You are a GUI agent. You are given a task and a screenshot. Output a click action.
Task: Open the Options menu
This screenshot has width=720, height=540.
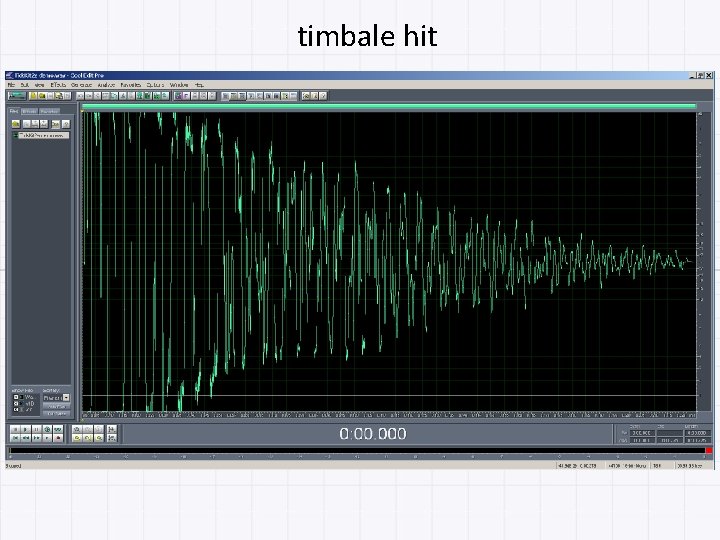coord(155,85)
